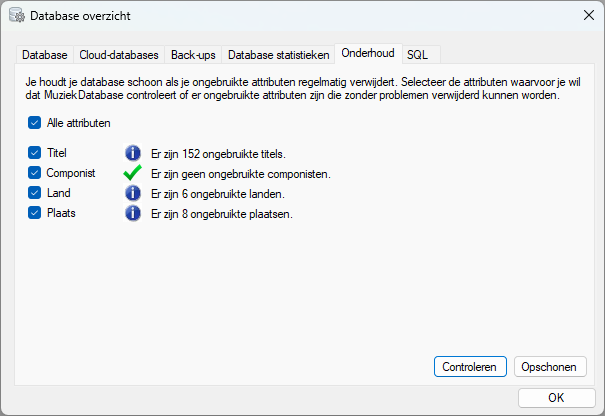
Task: Go to the Back-ups tab
Action: point(193,55)
